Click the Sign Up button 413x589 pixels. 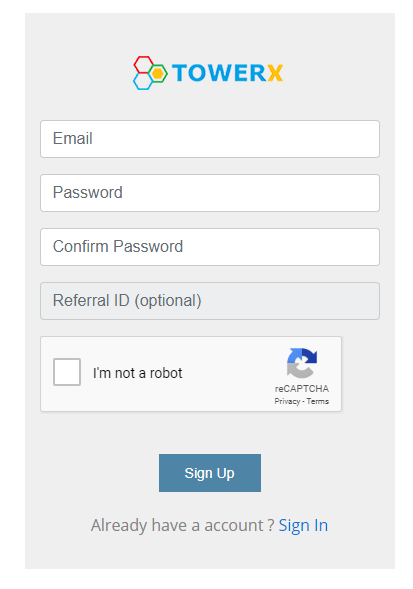[210, 473]
